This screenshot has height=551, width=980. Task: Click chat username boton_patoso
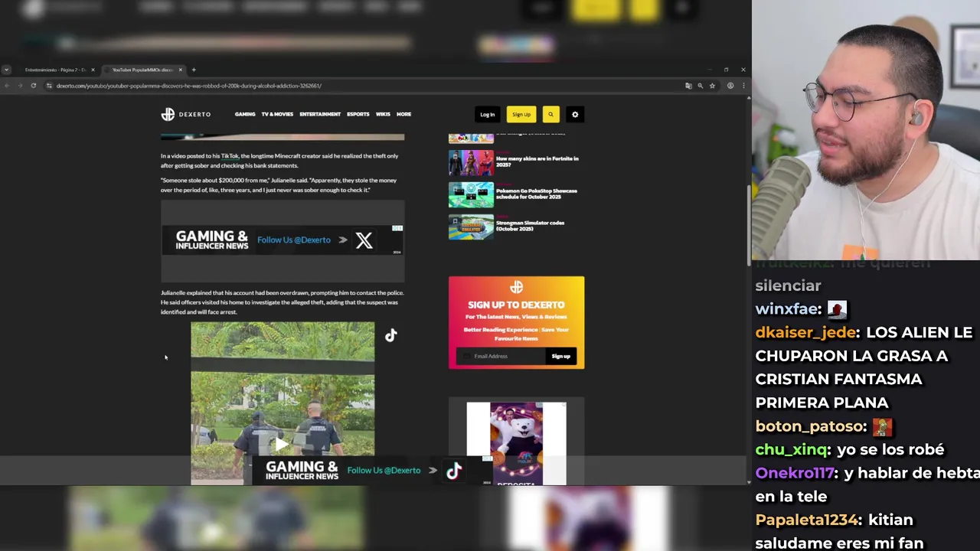(811, 426)
